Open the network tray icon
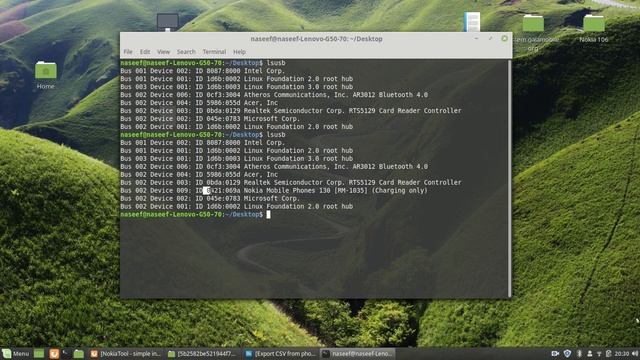The image size is (640, 360). point(599,354)
